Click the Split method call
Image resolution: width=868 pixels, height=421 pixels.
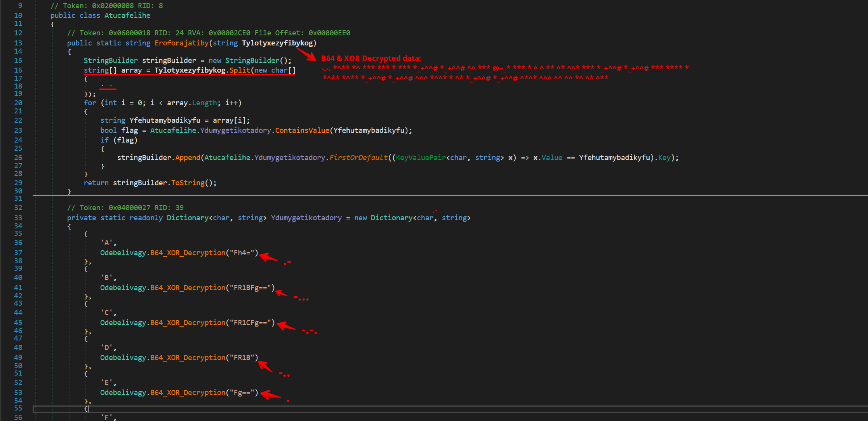click(240, 70)
